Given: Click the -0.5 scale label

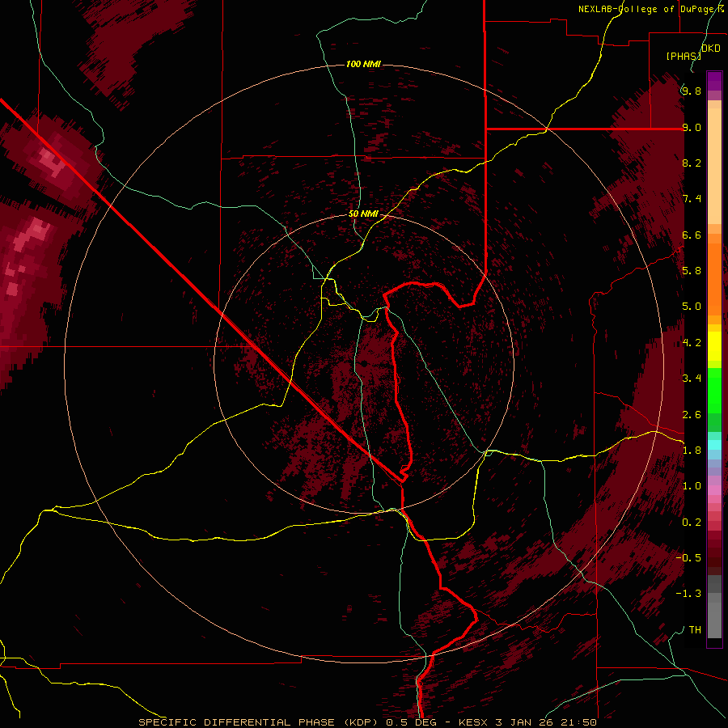Looking at the screenshot, I should pyautogui.click(x=688, y=558).
